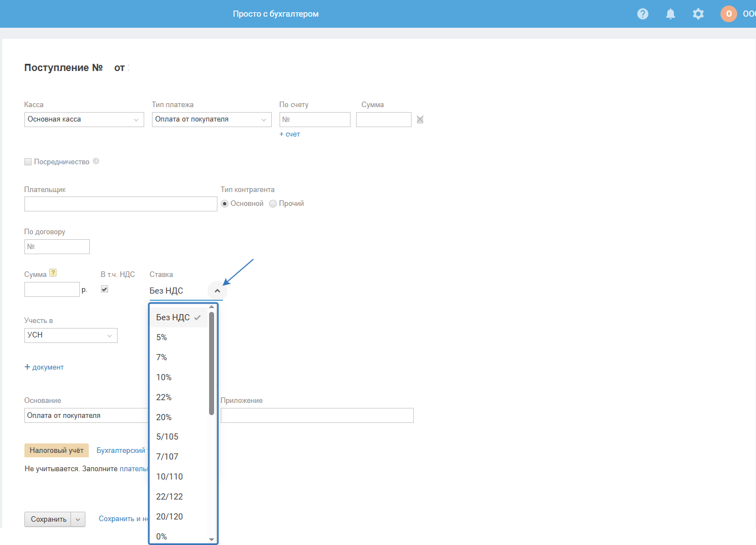Remove the invoice row with the X icon

[x=420, y=119]
